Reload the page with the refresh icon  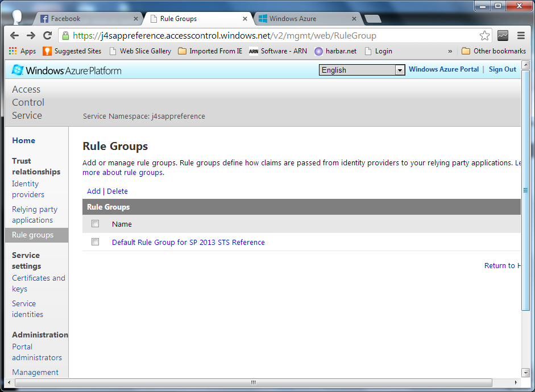click(x=47, y=35)
